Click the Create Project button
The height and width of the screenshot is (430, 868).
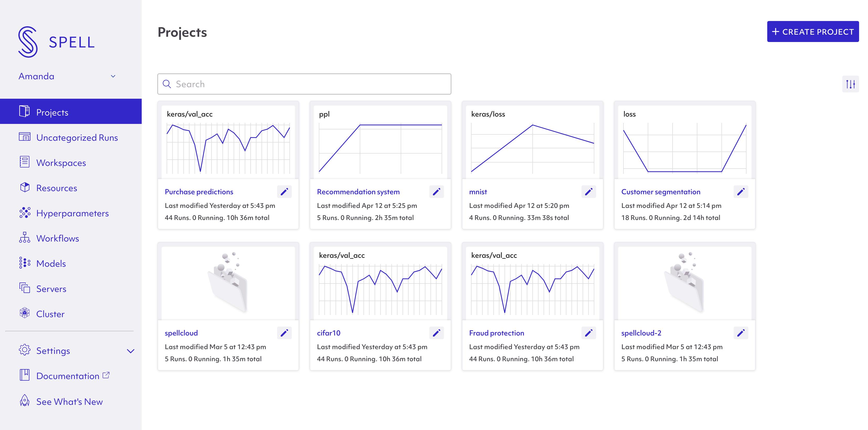pyautogui.click(x=813, y=32)
